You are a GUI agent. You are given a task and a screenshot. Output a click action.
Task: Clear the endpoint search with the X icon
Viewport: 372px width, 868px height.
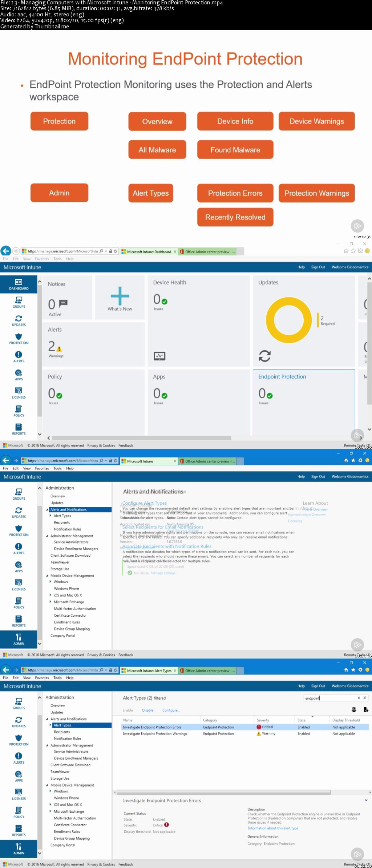(x=359, y=698)
